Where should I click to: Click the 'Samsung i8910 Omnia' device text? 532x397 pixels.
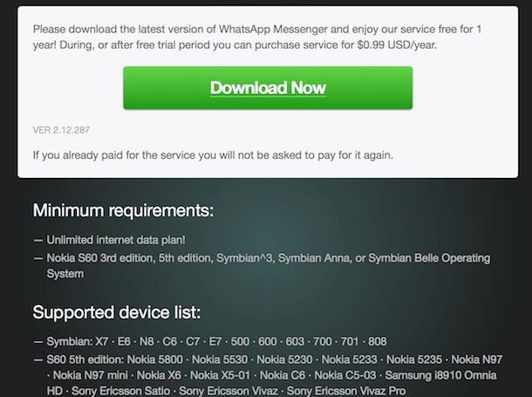click(x=440, y=375)
